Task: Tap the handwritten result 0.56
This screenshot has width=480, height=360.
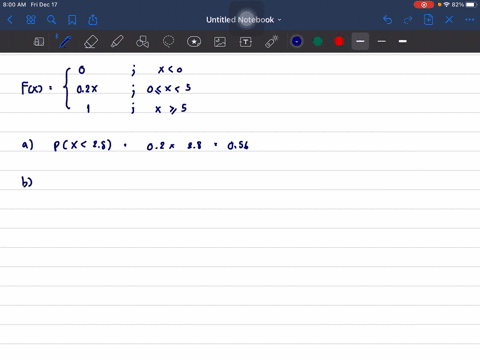Action: point(238,145)
